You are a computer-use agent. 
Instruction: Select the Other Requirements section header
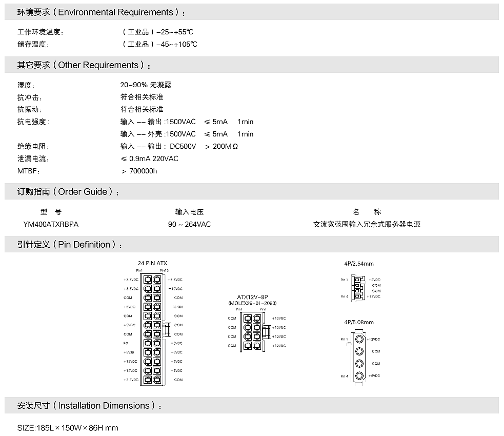tap(84, 65)
